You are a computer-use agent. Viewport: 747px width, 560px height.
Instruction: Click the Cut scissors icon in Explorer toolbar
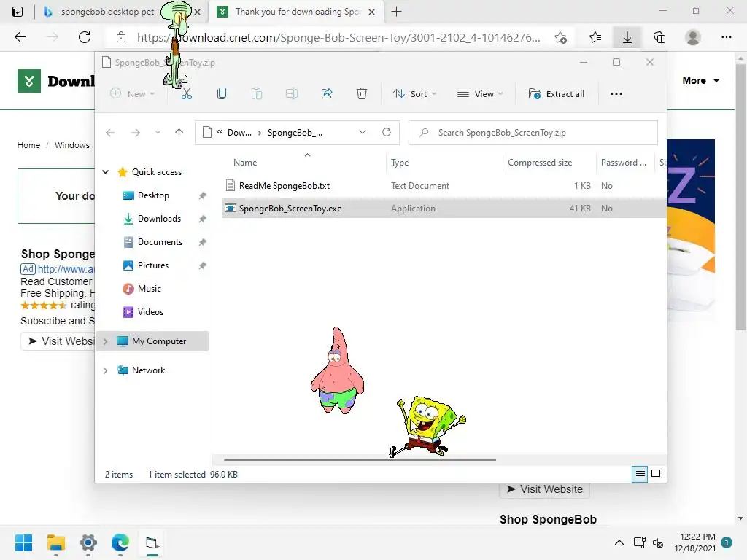186,94
